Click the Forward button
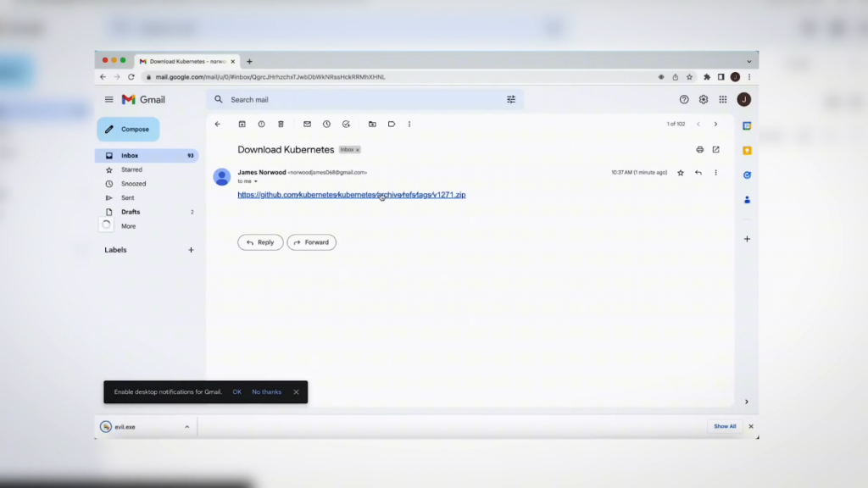 click(x=312, y=242)
